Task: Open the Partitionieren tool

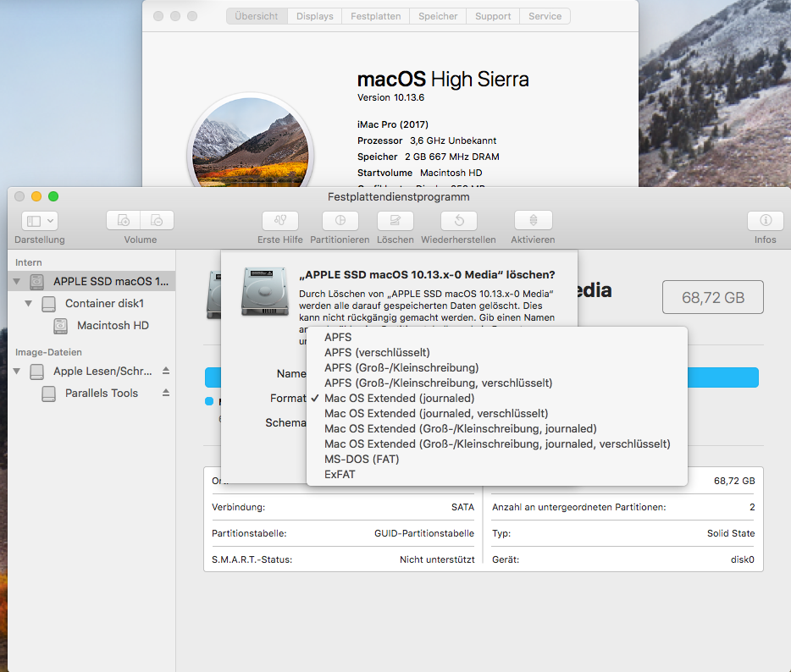Action: point(340,221)
